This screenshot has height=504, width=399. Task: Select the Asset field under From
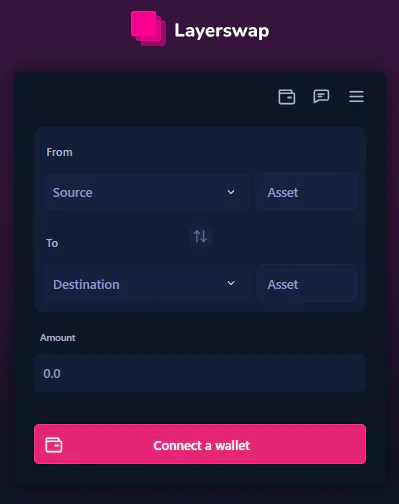307,192
